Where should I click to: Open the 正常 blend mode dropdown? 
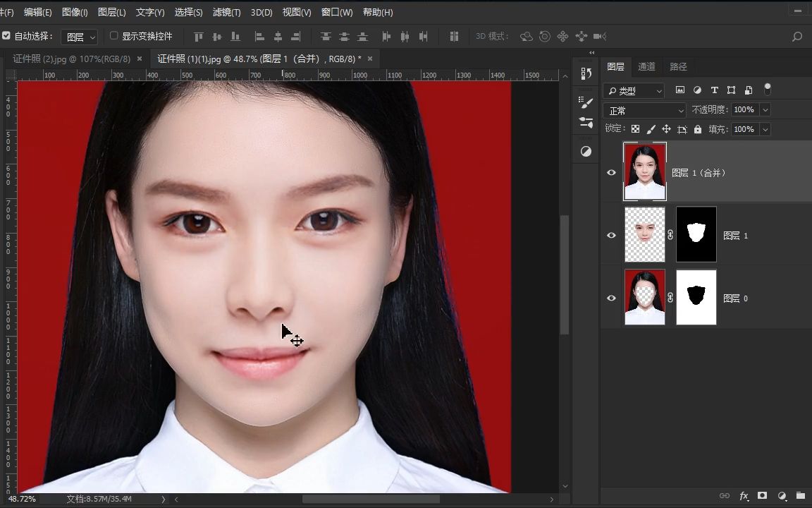[645, 110]
